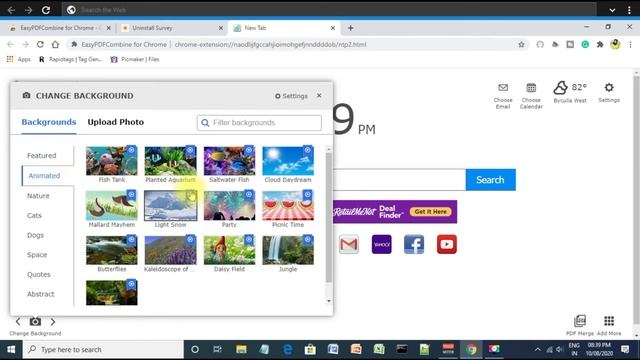
Task: Go to previous background with left arrow
Action: click(18, 322)
